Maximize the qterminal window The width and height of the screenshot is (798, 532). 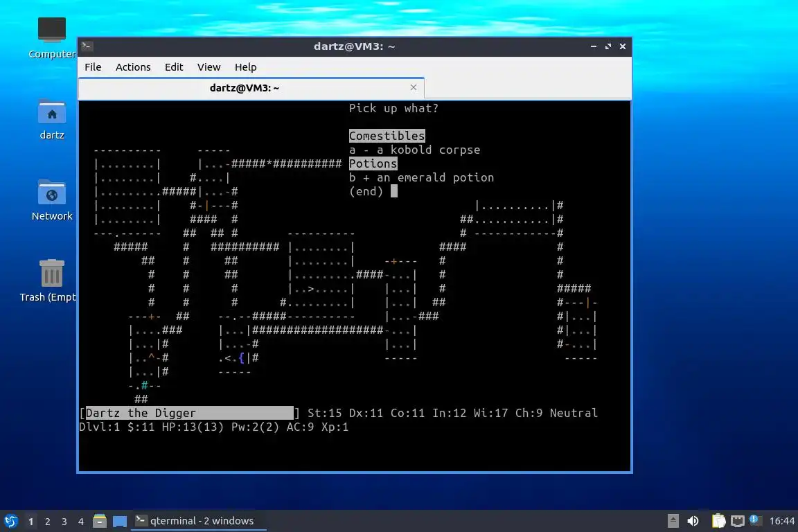point(608,46)
